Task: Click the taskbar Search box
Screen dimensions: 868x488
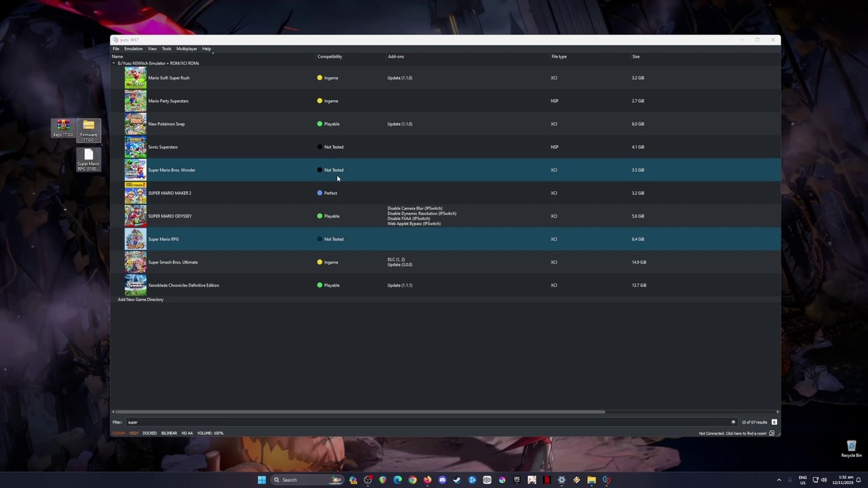Action: (308, 480)
